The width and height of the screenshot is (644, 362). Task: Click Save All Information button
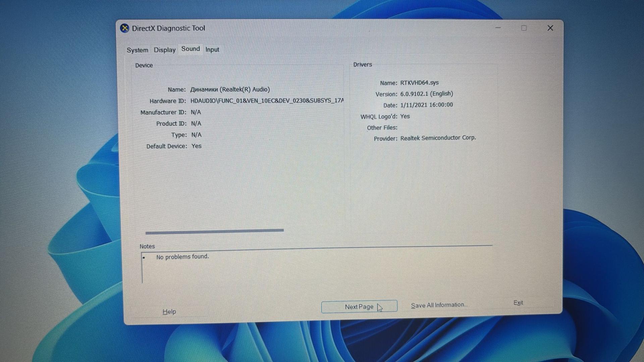click(x=439, y=305)
